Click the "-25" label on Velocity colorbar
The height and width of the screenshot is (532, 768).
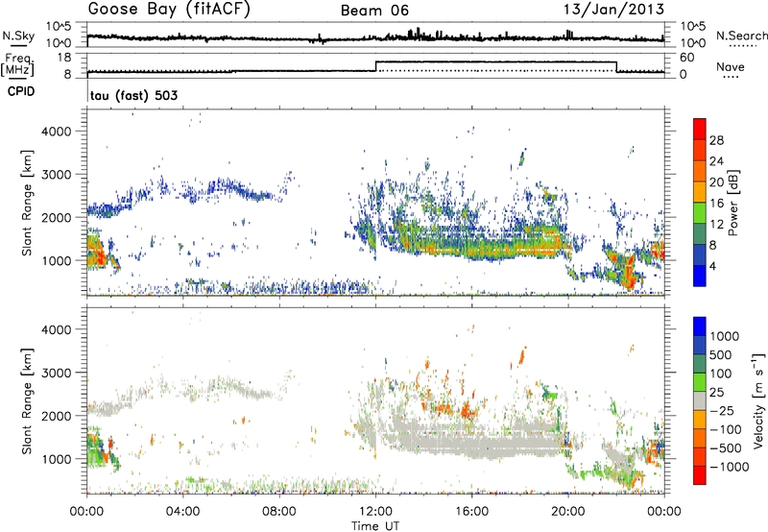tap(721, 411)
